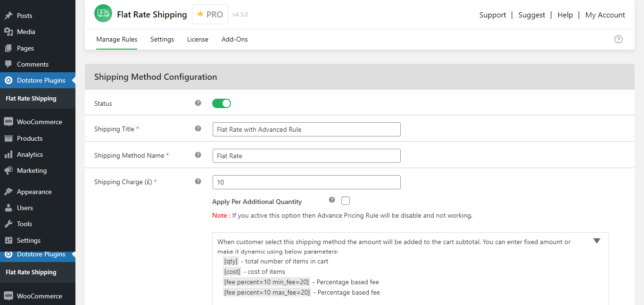The height and width of the screenshot is (305, 644).
Task: Click the v4.3.0 version label
Action: (x=240, y=15)
